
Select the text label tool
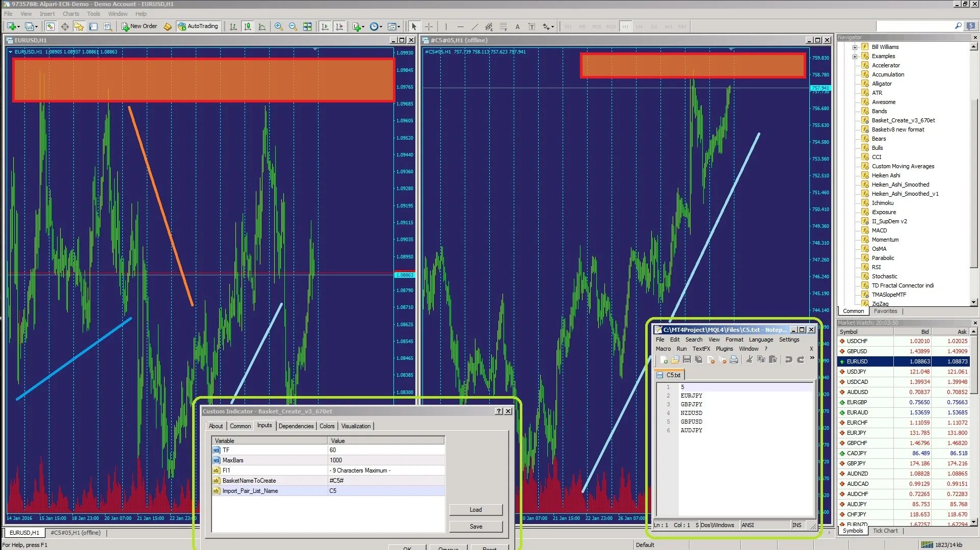pyautogui.click(x=532, y=27)
